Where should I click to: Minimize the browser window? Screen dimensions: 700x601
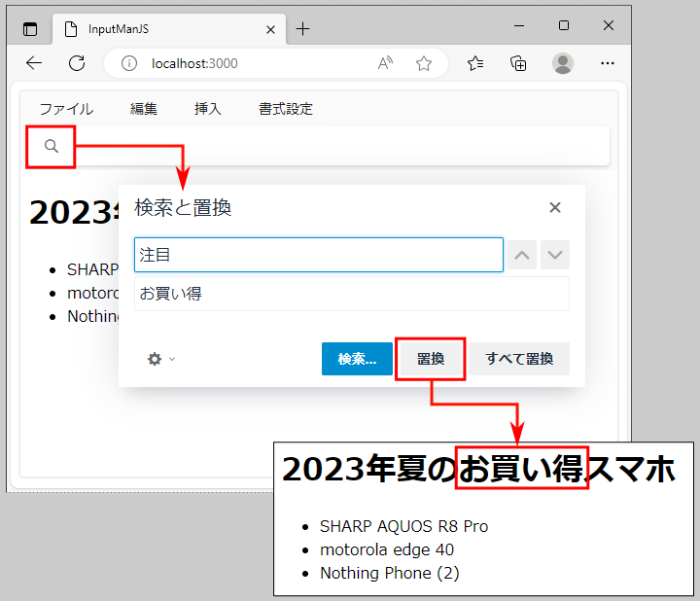(519, 26)
